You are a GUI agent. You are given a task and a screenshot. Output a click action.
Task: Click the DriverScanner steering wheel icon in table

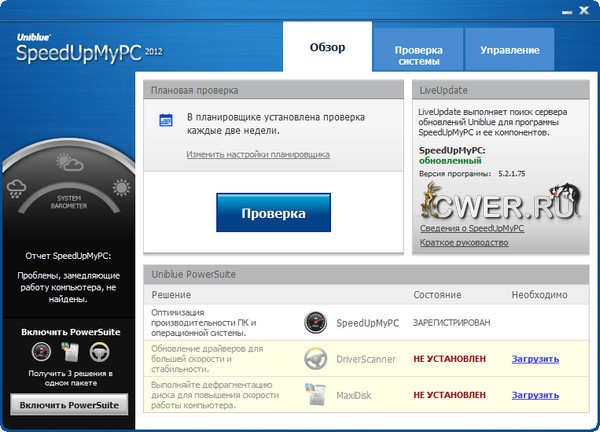315,358
